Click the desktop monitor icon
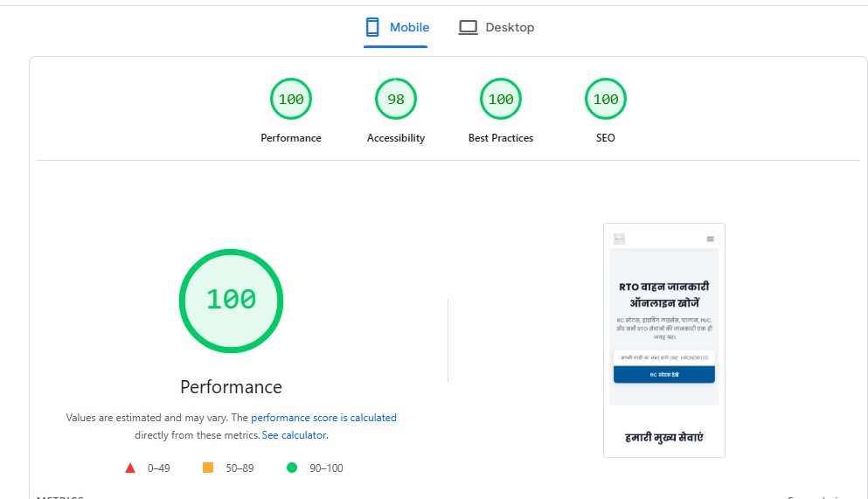Viewport: 868px width, 499px height. point(469,27)
